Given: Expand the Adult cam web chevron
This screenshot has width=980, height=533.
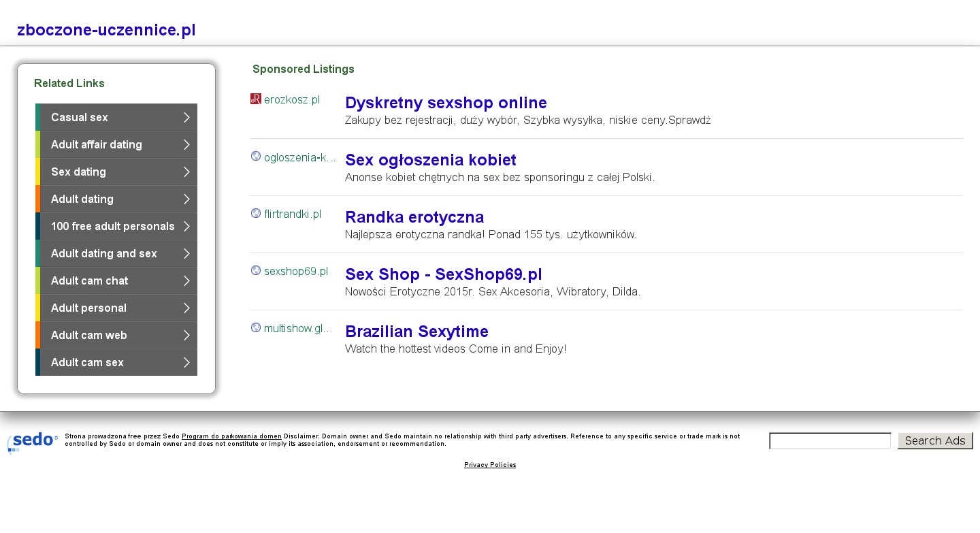Looking at the screenshot, I should coord(186,335).
